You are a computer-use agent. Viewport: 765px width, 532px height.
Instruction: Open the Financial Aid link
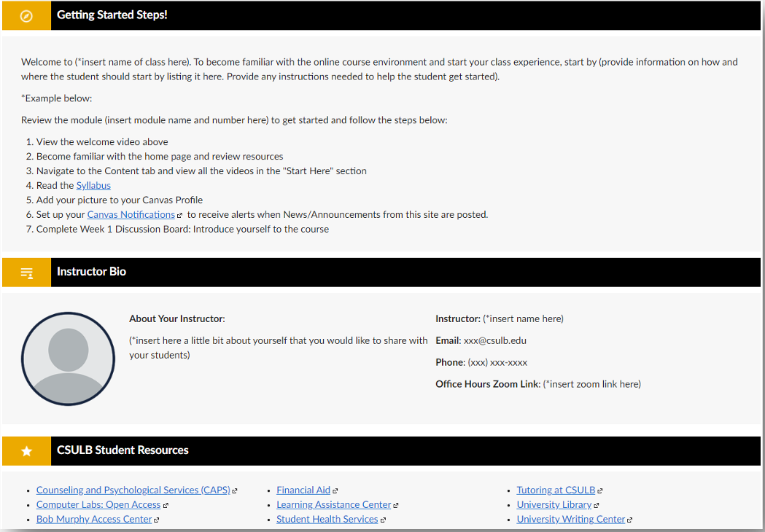pyautogui.click(x=303, y=490)
